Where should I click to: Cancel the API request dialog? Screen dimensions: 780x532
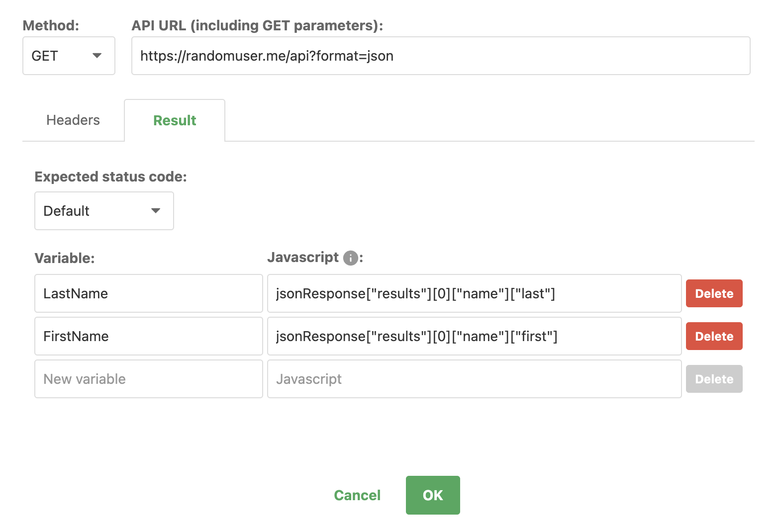pyautogui.click(x=357, y=495)
